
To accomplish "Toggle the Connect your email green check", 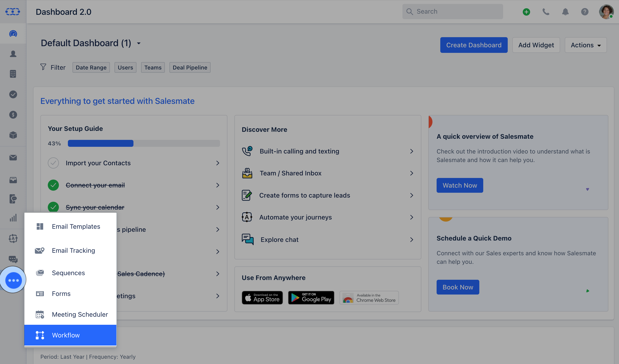I will coord(53,185).
